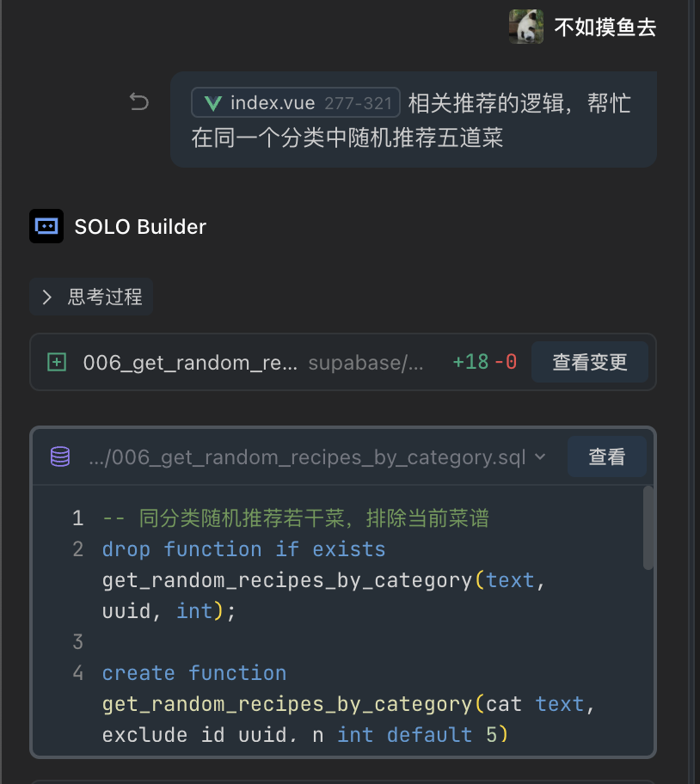Viewport: 700px width, 784px height.
Task: Click the revert arrow beside the message
Action: point(138,102)
